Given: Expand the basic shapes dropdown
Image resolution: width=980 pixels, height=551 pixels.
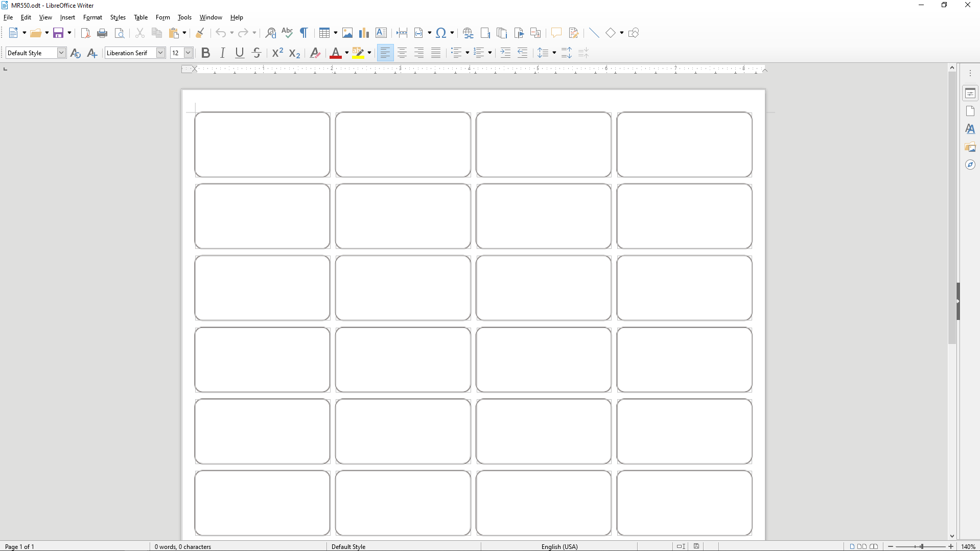Looking at the screenshot, I should [620, 33].
